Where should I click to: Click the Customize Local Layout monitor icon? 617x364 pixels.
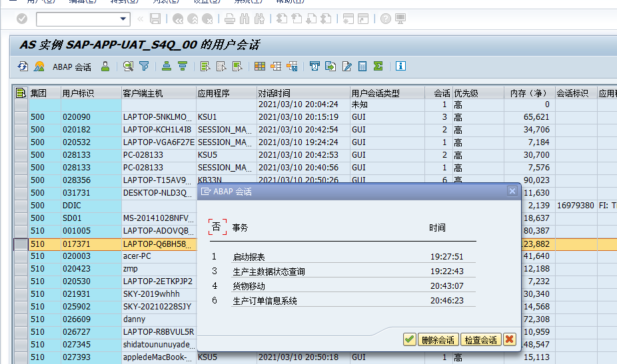[x=400, y=19]
